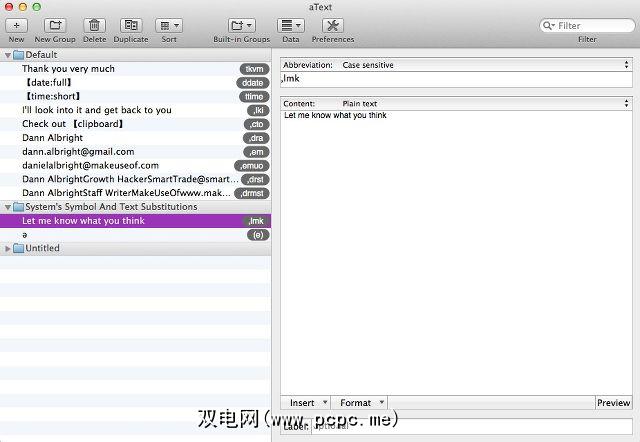Select the 'Thank you very much' snippet

(x=68, y=69)
